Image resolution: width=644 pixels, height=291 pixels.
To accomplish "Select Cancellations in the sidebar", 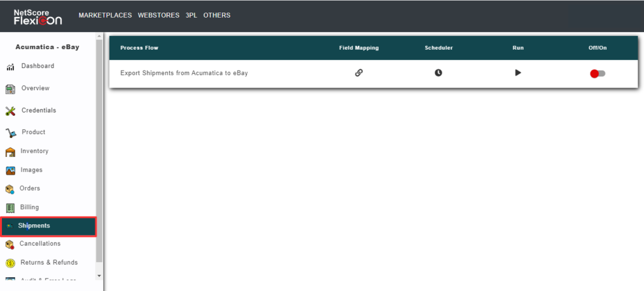I will click(x=40, y=244).
